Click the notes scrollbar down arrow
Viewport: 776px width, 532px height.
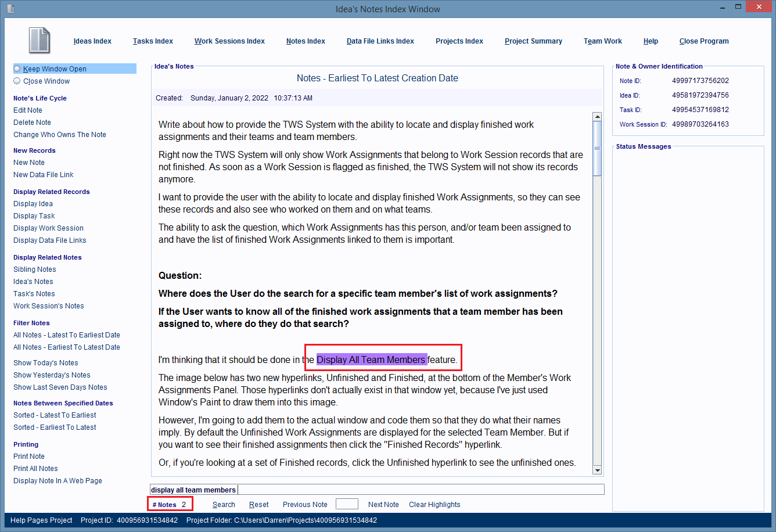coord(597,470)
